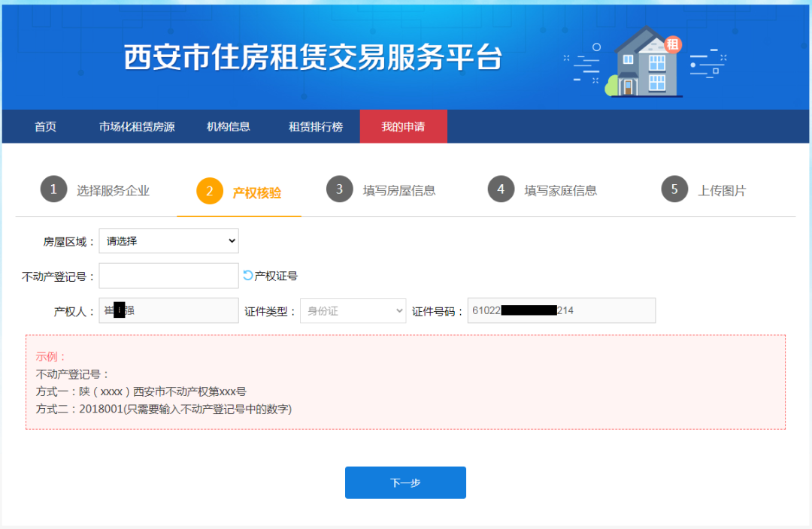Screen dimensions: 812x529
Task: Click the 证件号码 input field
Action: 561,311
